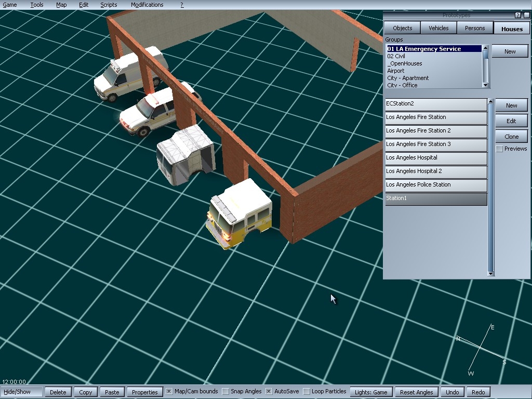The height and width of the screenshot is (399, 532).
Task: Select the Los Angeles Fire Station 3 prototype
Action: tap(436, 145)
